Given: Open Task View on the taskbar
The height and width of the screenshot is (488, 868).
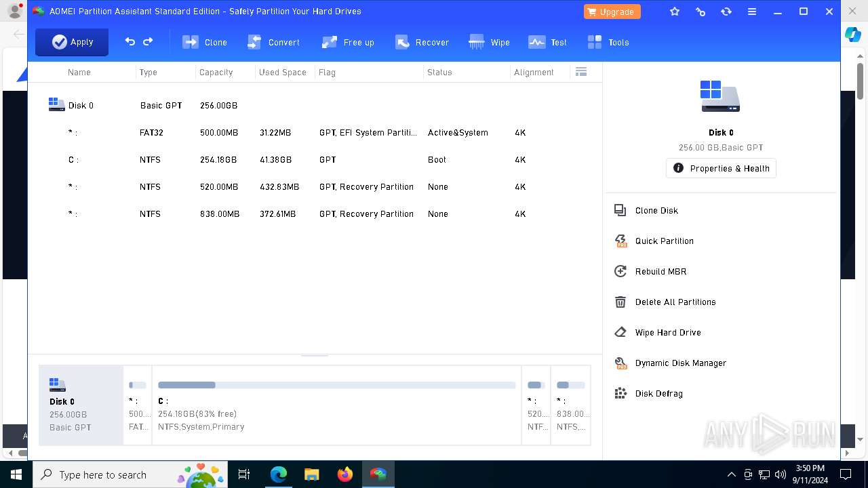Looking at the screenshot, I should (244, 474).
